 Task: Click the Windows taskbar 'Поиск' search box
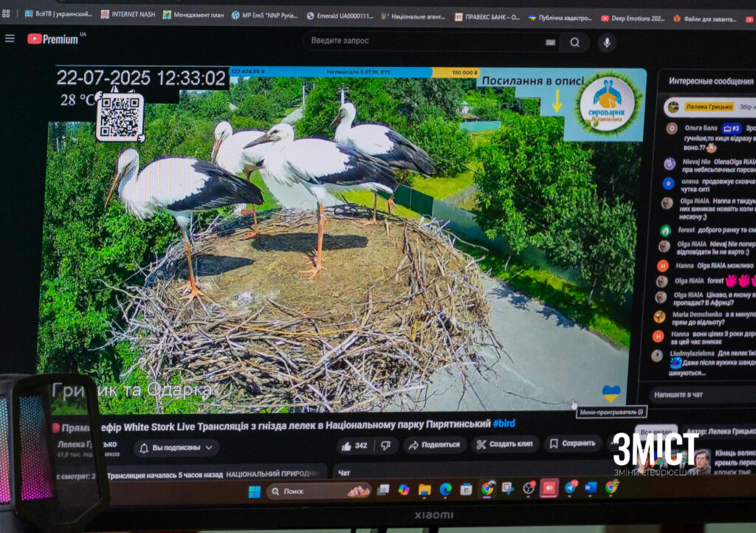tap(317, 491)
